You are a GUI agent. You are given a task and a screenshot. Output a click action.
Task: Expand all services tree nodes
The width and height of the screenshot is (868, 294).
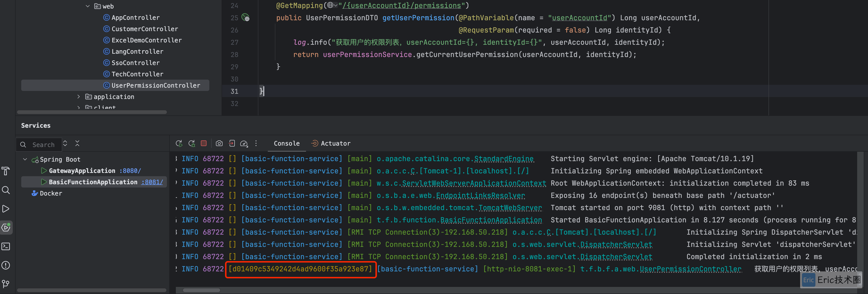[65, 143]
